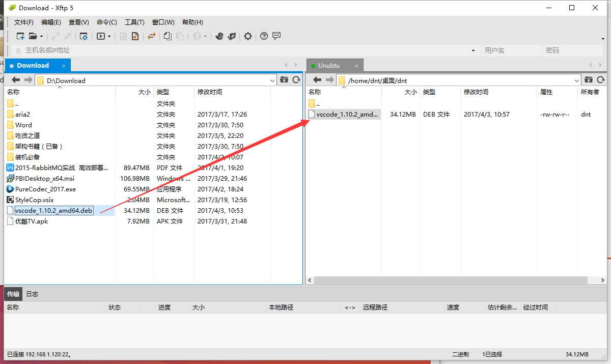
Task: Sort local files by 修改时间 column
Action: [x=232, y=92]
